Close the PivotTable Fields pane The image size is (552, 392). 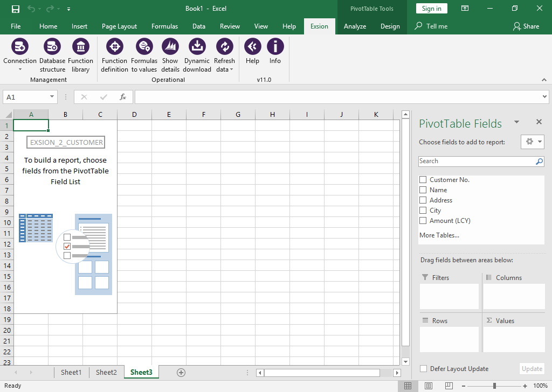(x=539, y=122)
